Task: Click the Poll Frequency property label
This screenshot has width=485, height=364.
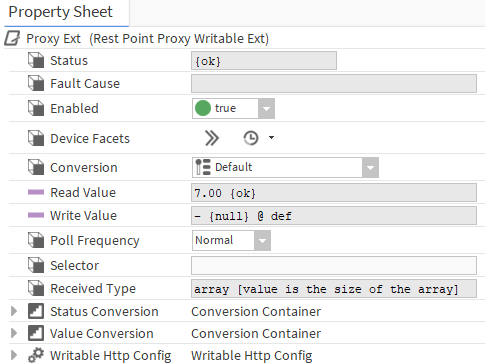Action: [x=95, y=241]
